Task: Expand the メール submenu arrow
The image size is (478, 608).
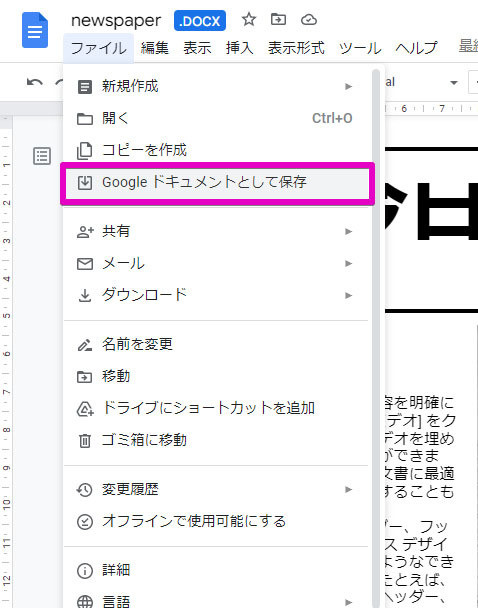Action: [349, 264]
